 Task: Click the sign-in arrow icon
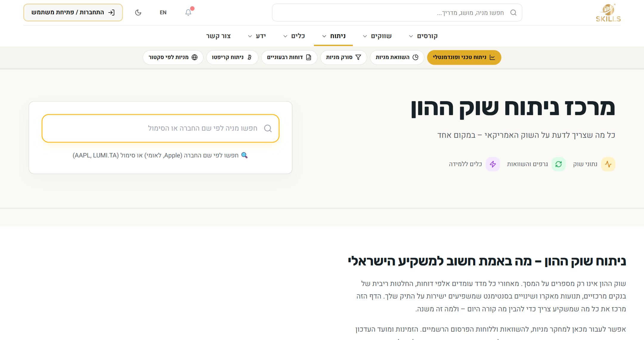112,13
